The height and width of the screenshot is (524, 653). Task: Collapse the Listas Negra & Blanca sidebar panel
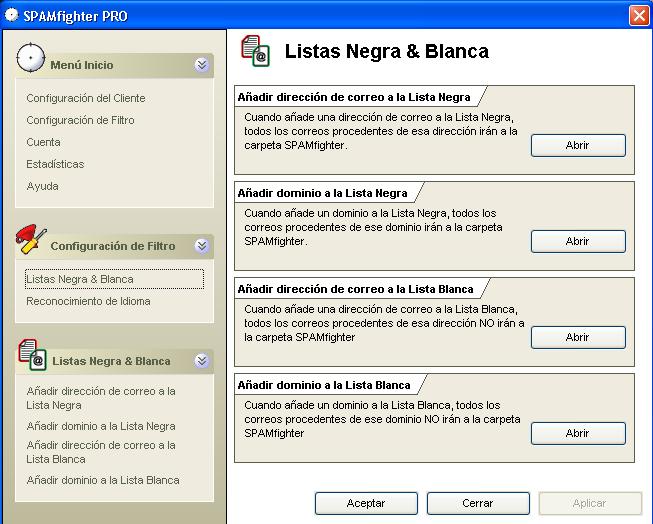tap(202, 361)
